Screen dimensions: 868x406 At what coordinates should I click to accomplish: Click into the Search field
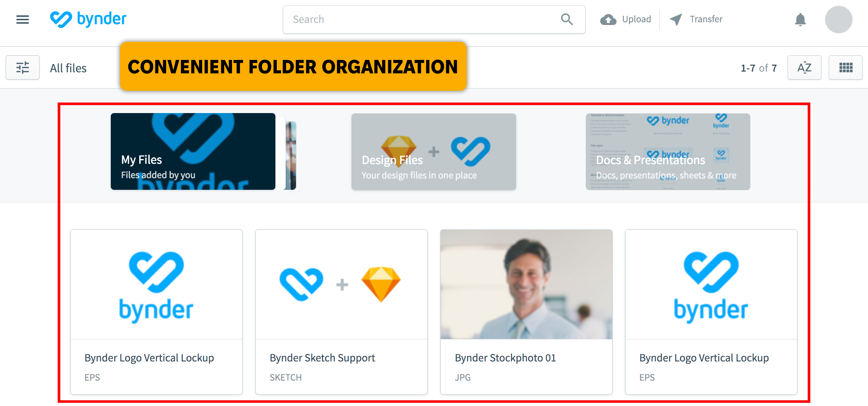coord(422,20)
